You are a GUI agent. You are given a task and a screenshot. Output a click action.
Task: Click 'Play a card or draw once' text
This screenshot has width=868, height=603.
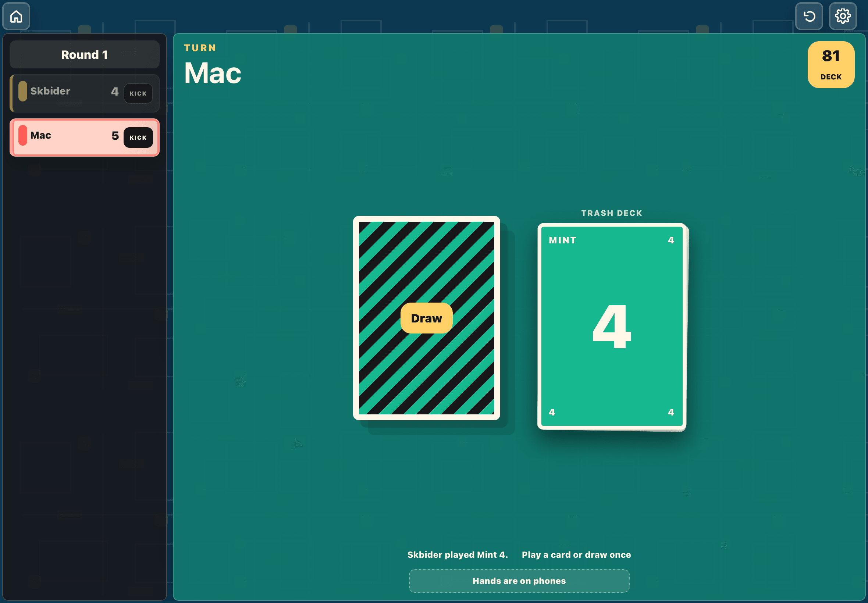click(x=576, y=554)
